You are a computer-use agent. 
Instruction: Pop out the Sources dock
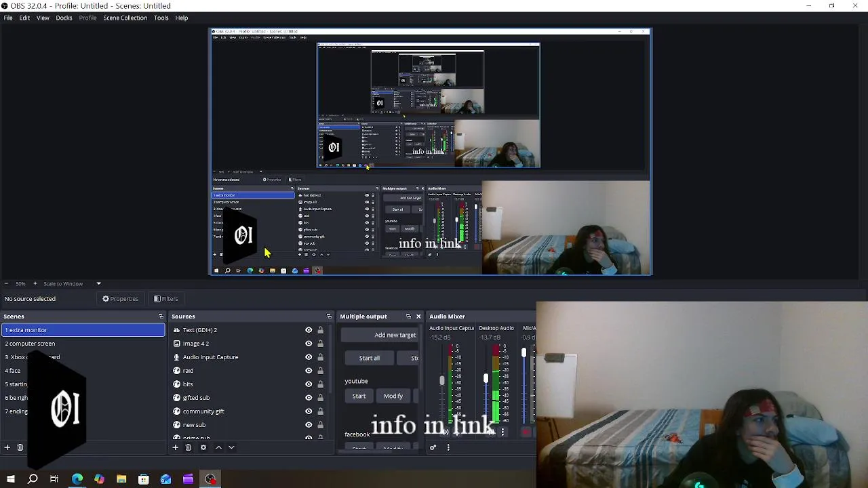click(x=329, y=317)
